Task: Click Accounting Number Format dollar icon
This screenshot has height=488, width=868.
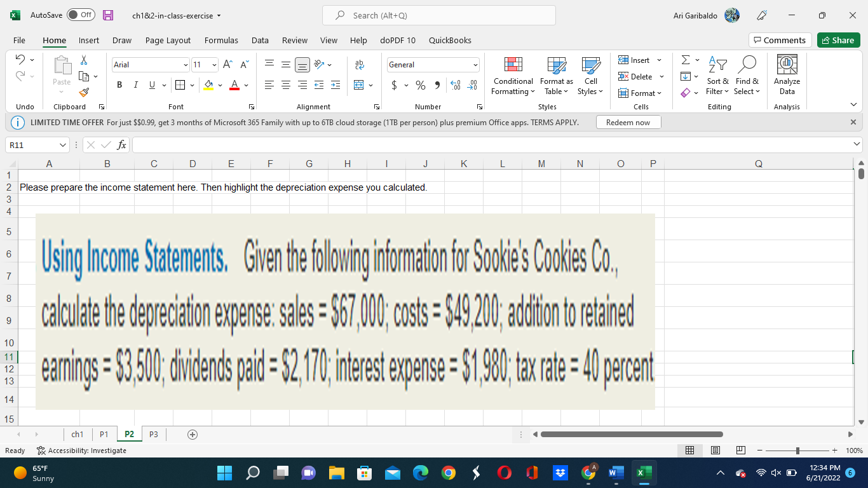Action: tap(394, 85)
